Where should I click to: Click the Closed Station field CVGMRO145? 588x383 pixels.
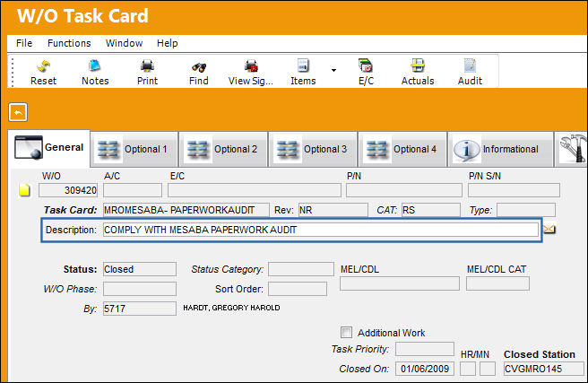click(544, 369)
